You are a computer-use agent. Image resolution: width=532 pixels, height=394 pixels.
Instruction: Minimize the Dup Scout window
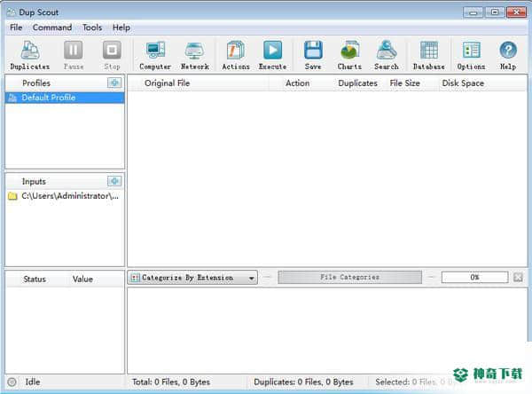point(473,12)
